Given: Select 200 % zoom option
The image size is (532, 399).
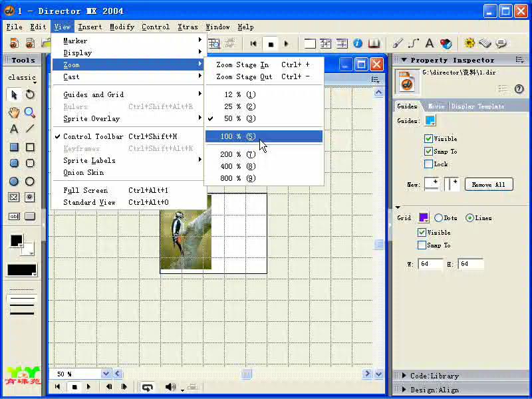Looking at the screenshot, I should [x=264, y=154].
